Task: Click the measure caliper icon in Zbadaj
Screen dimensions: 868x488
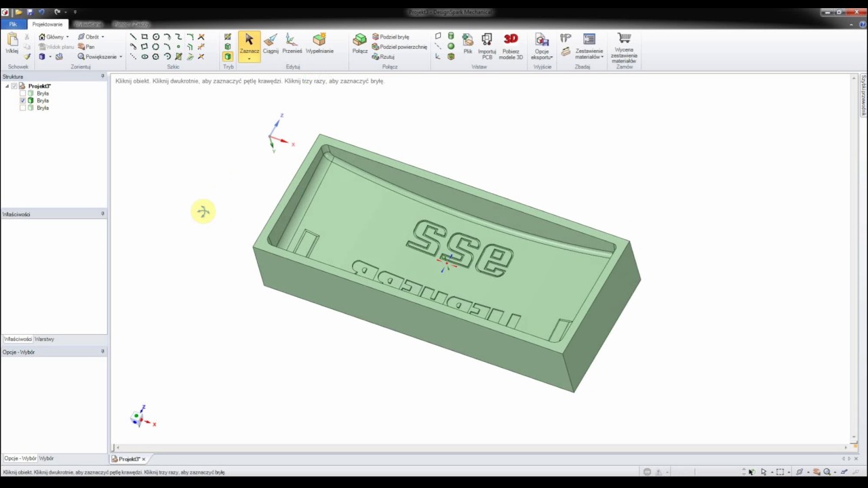Action: click(x=566, y=38)
